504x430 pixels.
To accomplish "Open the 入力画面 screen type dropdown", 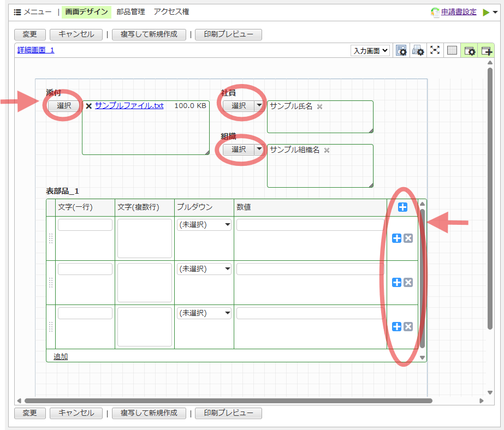I will (370, 51).
